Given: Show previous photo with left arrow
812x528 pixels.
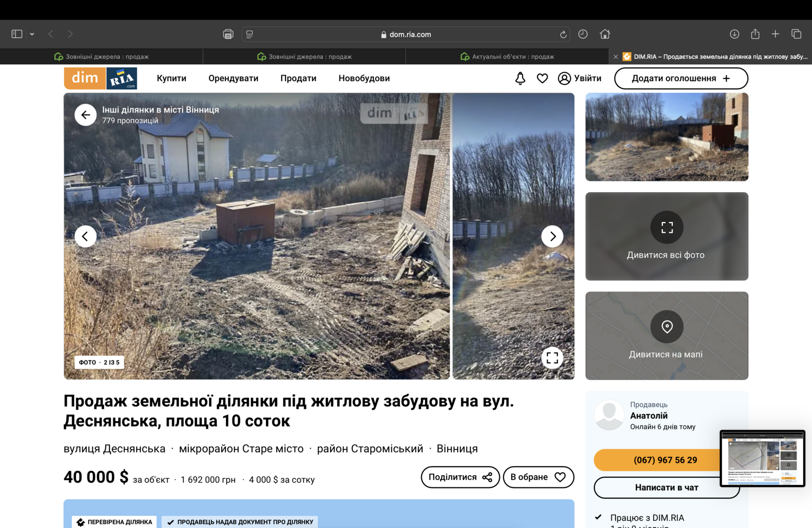Looking at the screenshot, I should tap(86, 236).
